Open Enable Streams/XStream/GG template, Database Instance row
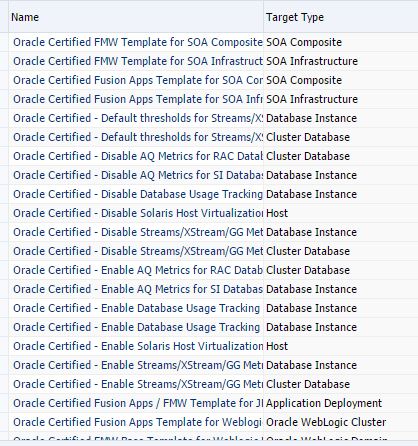This screenshot has width=418, height=446. (138, 365)
